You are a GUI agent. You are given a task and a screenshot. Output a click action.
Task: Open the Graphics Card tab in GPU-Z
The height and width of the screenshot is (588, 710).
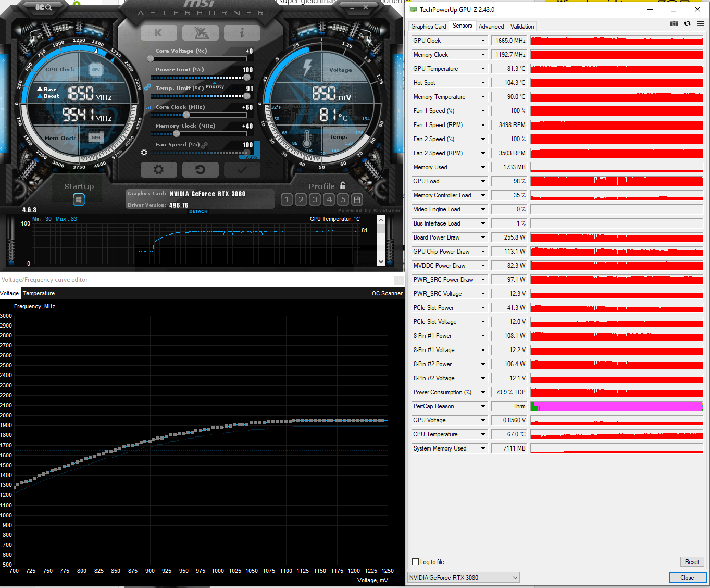(x=428, y=27)
